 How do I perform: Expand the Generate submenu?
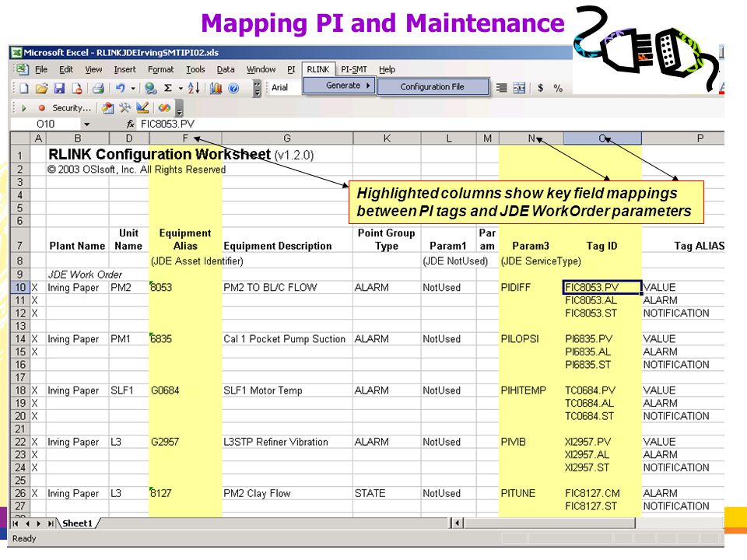[x=338, y=86]
